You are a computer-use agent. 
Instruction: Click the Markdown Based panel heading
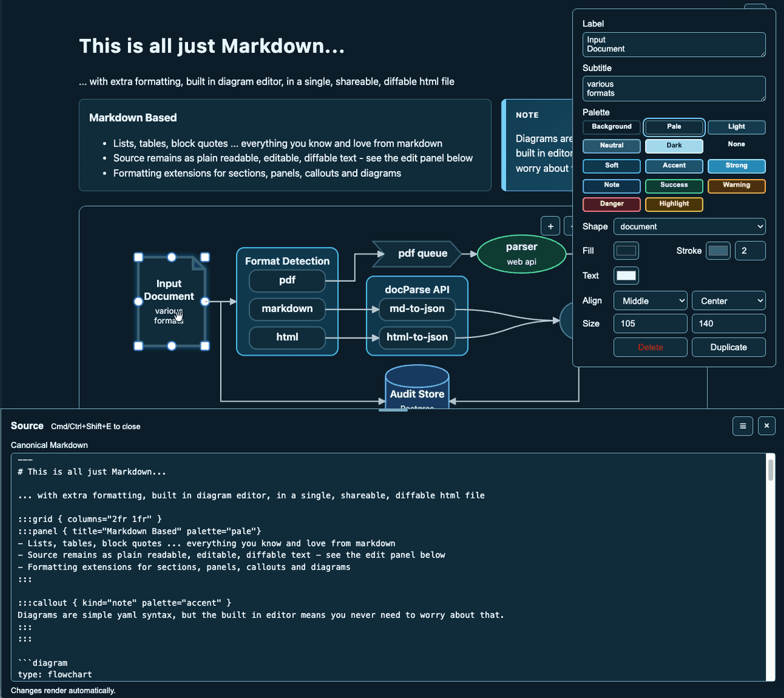[x=133, y=118]
